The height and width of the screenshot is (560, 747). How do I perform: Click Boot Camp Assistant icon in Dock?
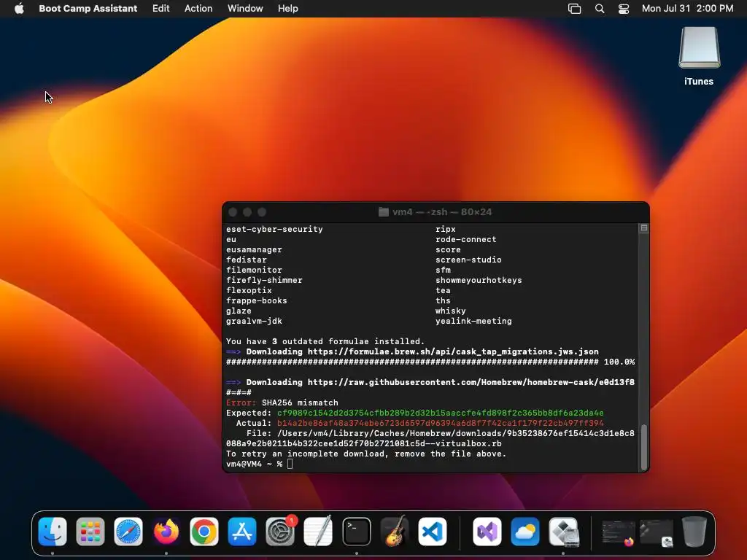[x=563, y=532]
